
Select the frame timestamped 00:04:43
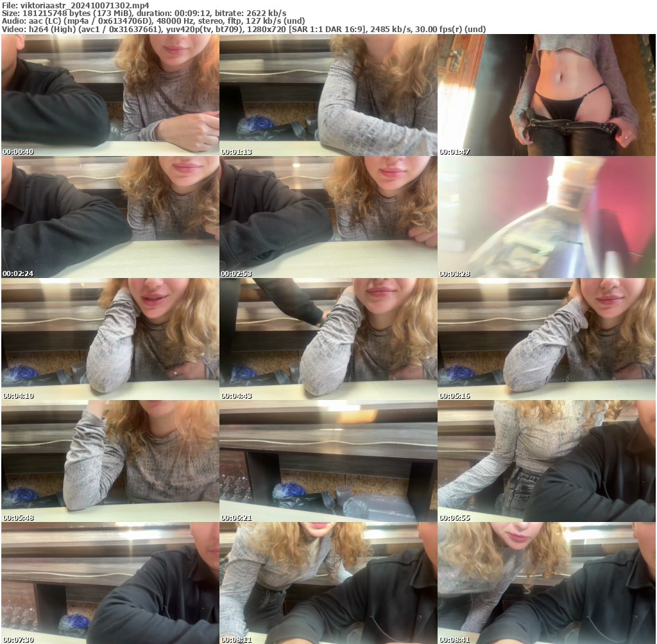coord(328,339)
